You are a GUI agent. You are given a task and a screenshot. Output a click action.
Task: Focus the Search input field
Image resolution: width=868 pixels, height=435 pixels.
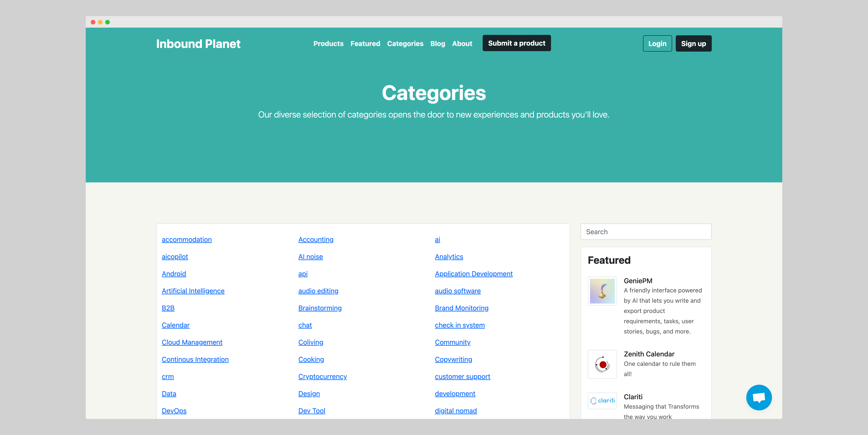(646, 232)
